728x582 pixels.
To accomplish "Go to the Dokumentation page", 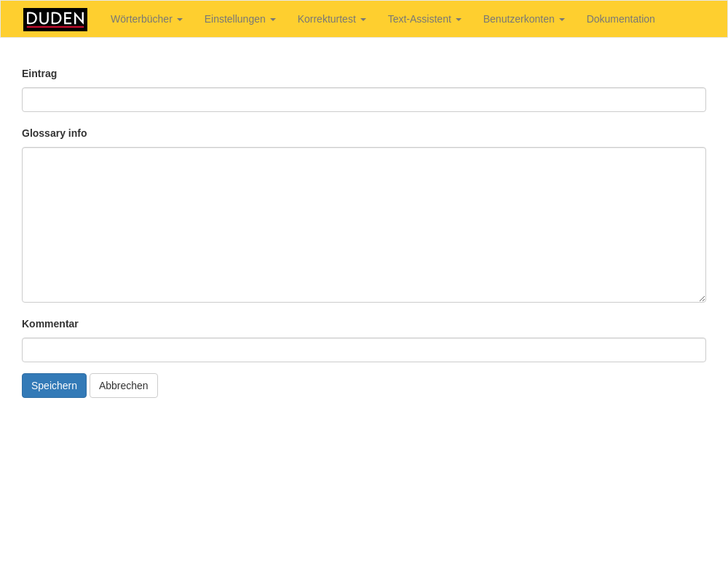I will pyautogui.click(x=620, y=19).
